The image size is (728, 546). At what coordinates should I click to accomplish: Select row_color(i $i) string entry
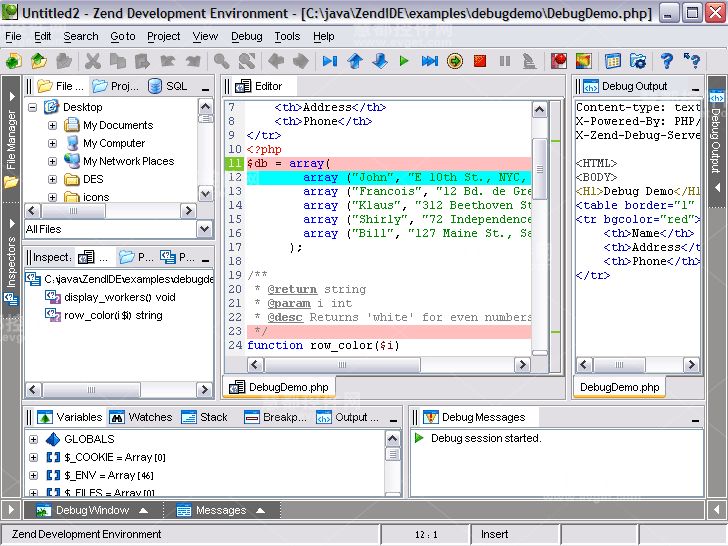coord(104,315)
